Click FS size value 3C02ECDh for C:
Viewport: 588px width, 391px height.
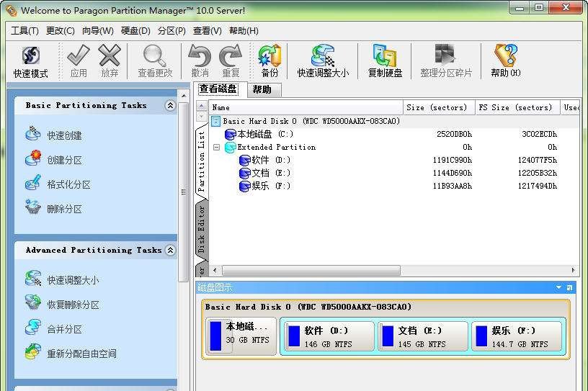point(539,134)
